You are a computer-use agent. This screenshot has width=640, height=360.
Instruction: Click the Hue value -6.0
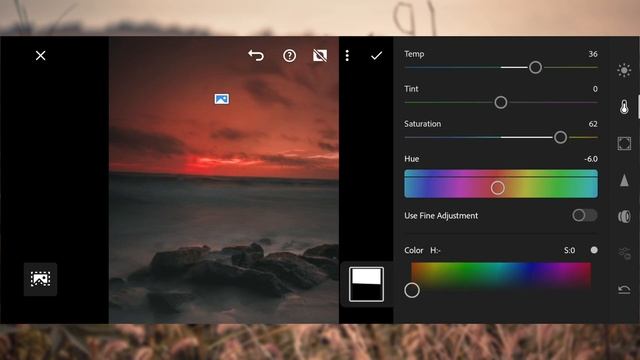[x=591, y=159]
